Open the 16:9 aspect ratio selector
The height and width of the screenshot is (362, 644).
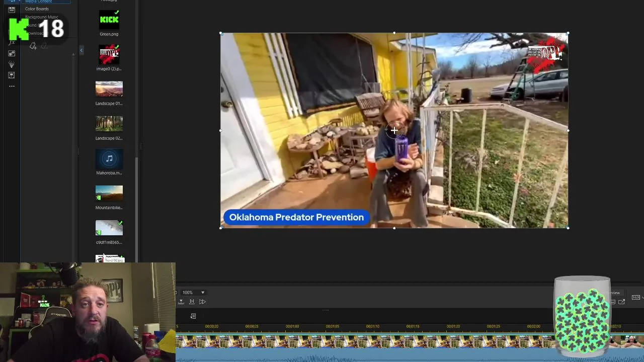pos(636,297)
